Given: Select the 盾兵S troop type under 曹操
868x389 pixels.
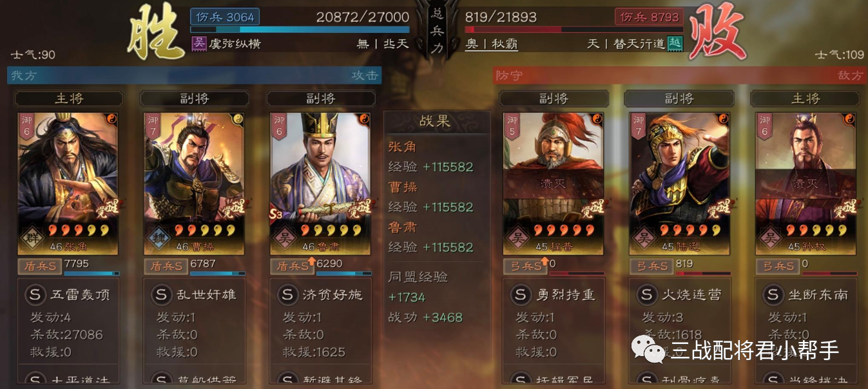Looking at the screenshot, I should click(x=166, y=265).
